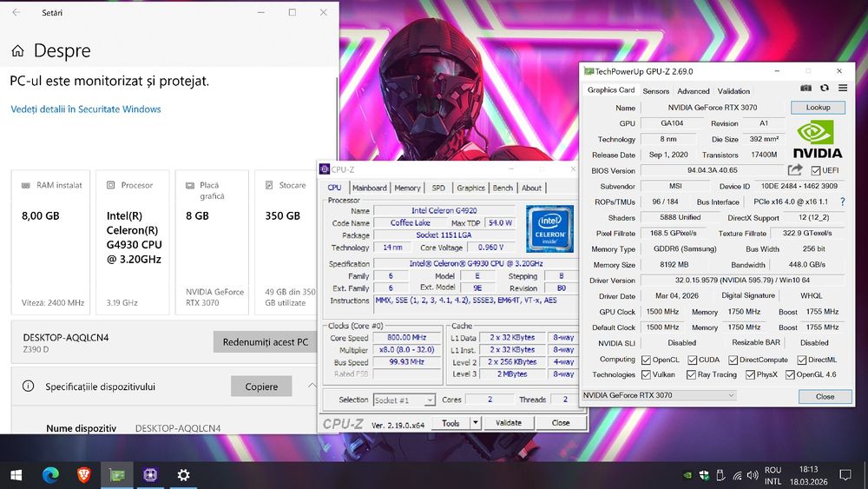Open the Bench tab in CPU-Z
This screenshot has width=868, height=489.
(503, 188)
